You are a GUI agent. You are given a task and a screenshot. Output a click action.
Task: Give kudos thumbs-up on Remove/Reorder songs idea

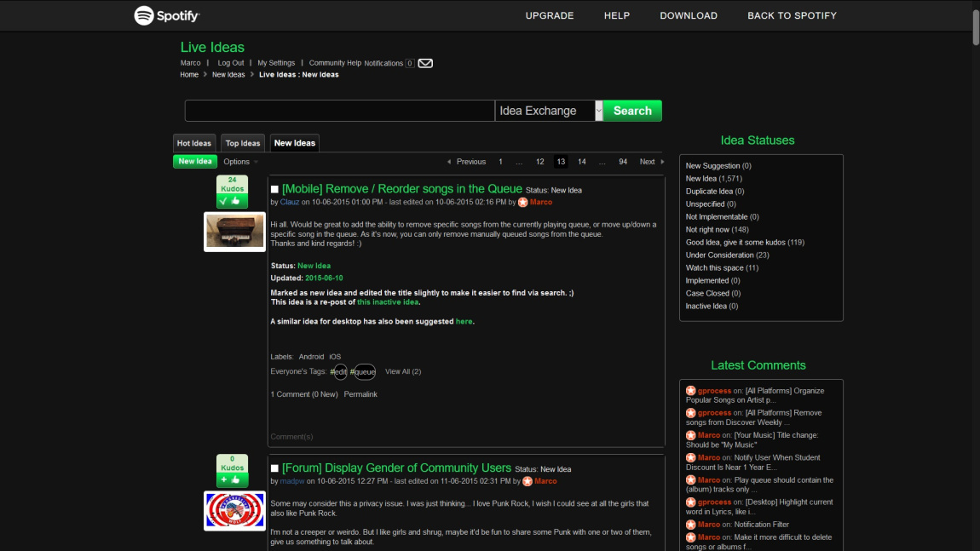coord(235,201)
